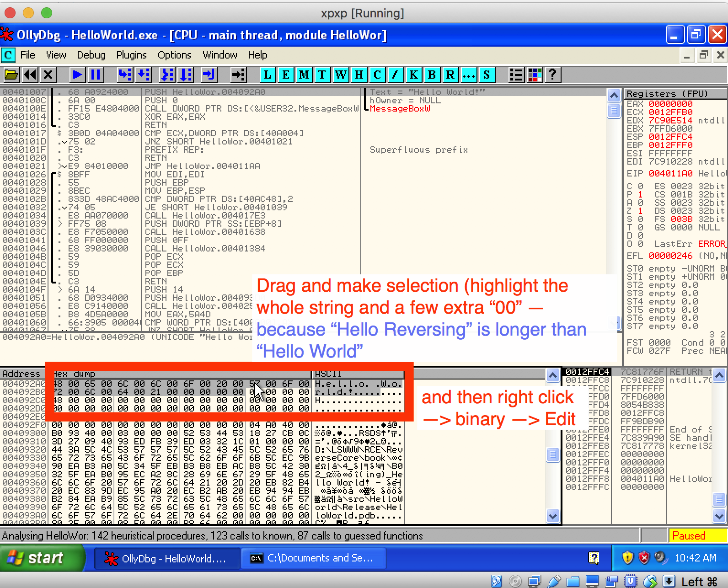Click dump pane scroll down arrow
The height and width of the screenshot is (588, 728).
pos(553,516)
